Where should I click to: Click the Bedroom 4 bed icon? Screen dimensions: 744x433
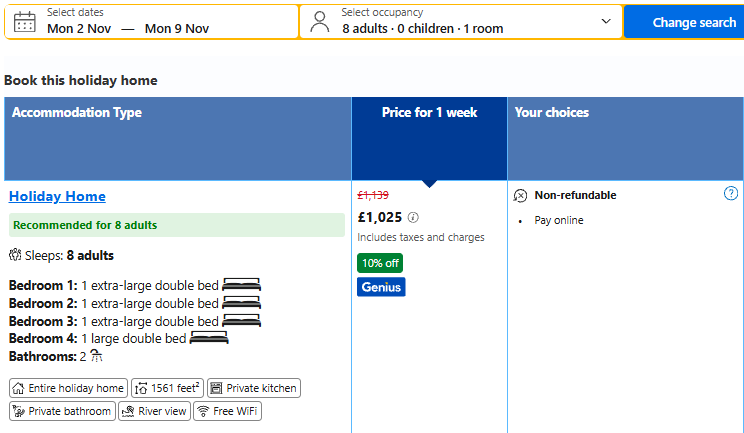(209, 338)
